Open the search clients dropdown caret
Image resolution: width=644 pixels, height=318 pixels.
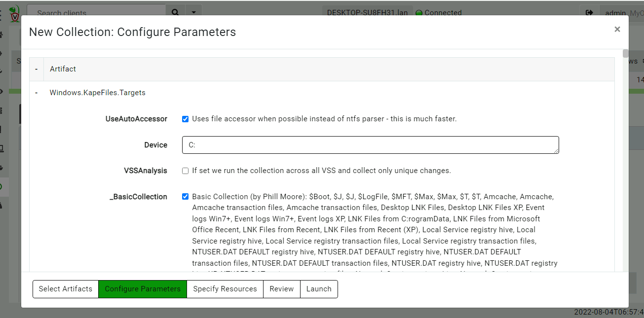click(193, 12)
